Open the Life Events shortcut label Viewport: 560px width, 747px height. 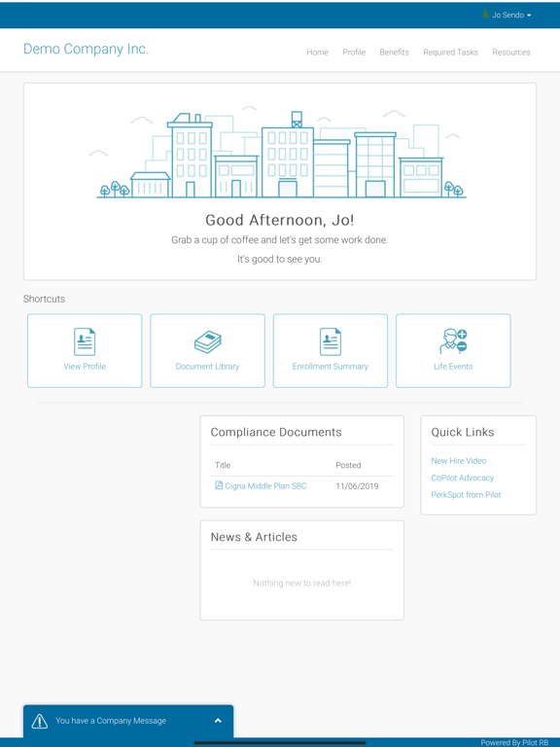coord(453,367)
